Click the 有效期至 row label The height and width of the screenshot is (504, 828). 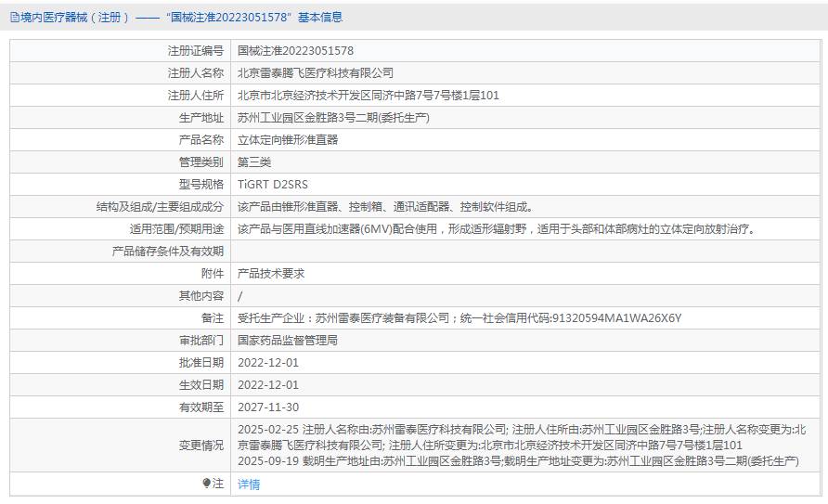click(201, 407)
